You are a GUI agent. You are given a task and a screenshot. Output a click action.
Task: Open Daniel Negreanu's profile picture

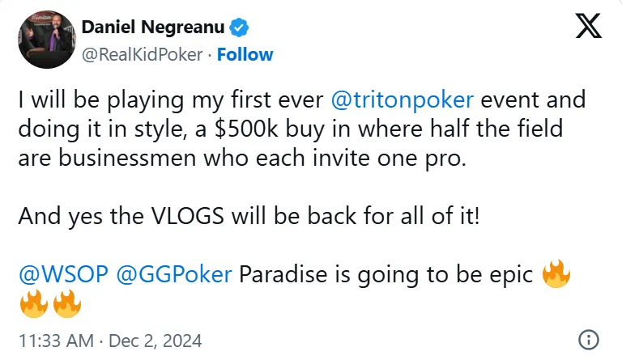(x=46, y=40)
